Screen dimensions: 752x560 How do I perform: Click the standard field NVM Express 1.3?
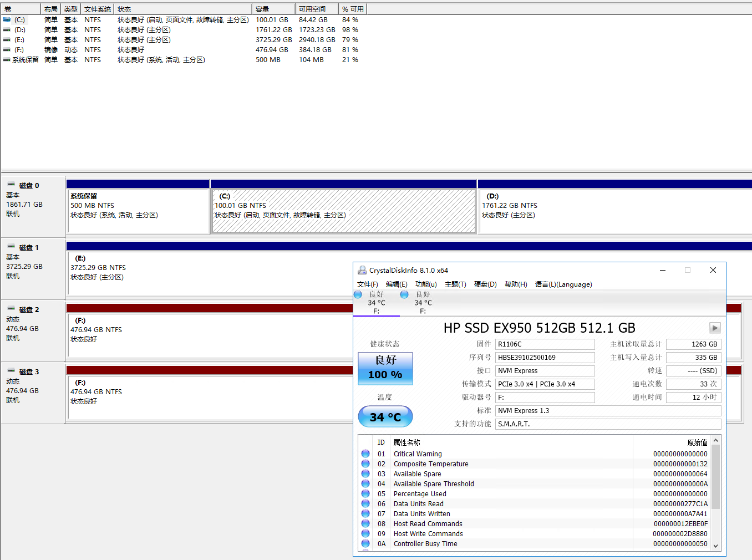pyautogui.click(x=608, y=411)
